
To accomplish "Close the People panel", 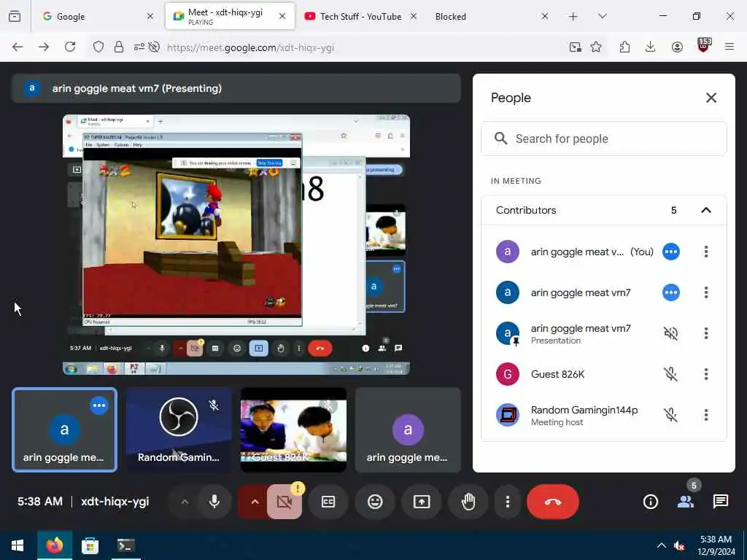I will (711, 98).
